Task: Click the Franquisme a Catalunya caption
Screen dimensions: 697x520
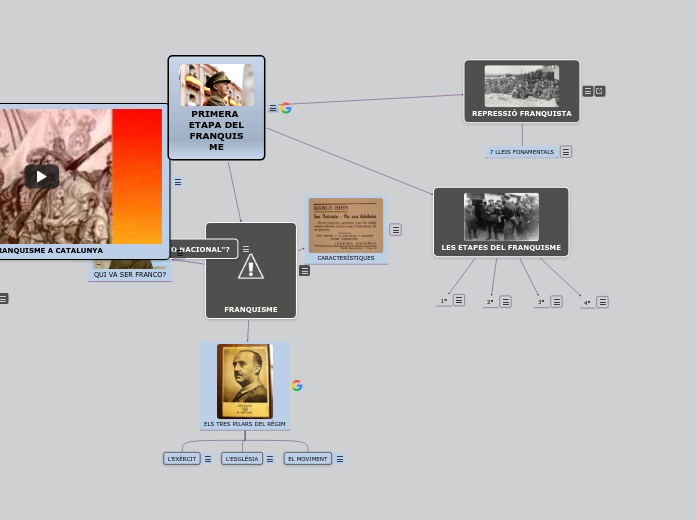Action: coord(51,251)
